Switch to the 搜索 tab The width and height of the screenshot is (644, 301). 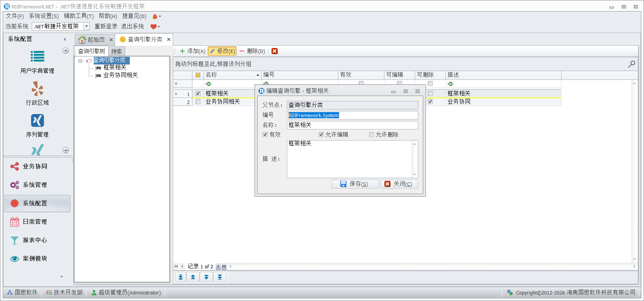tap(116, 51)
